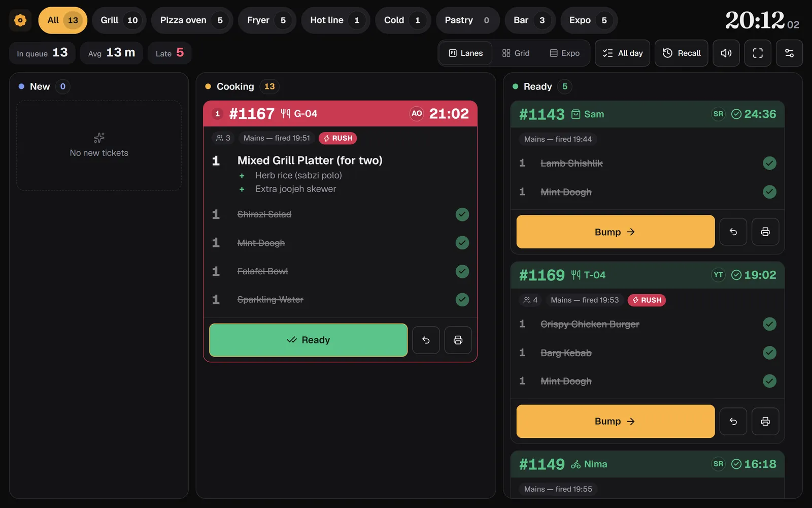Image resolution: width=812 pixels, height=508 pixels.
Task: Click the kitchen display app logo
Action: tap(20, 20)
